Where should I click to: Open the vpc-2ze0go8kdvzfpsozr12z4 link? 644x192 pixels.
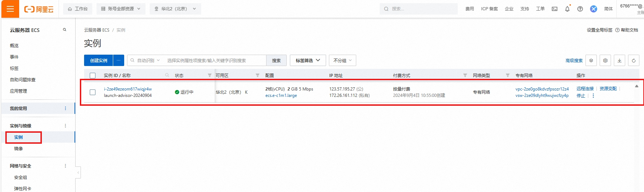542,89
